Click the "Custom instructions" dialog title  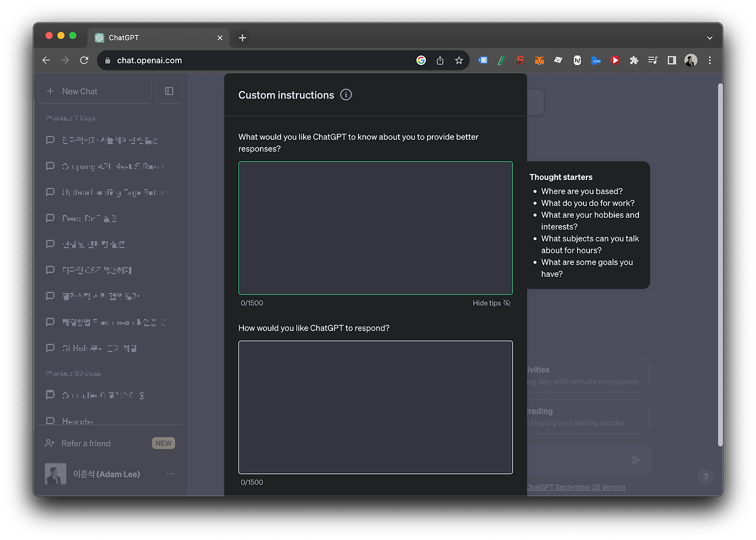click(x=286, y=95)
